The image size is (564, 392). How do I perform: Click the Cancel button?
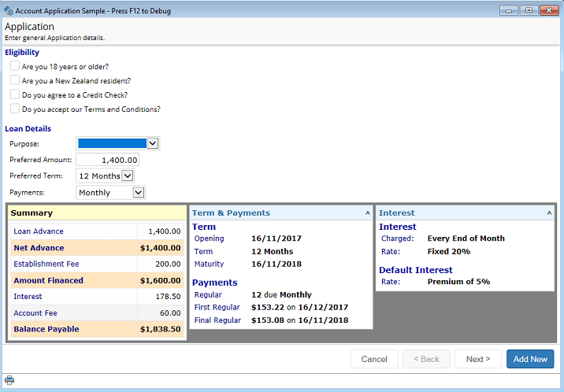(374, 359)
